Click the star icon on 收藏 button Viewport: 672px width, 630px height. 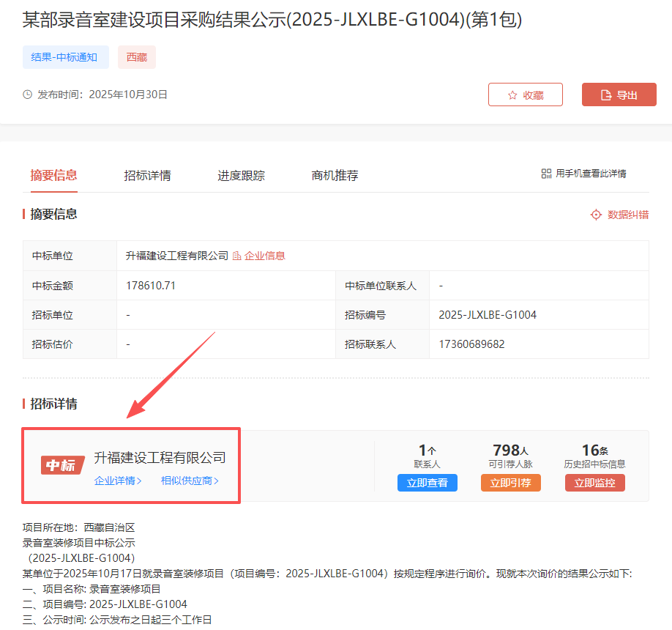pos(512,95)
